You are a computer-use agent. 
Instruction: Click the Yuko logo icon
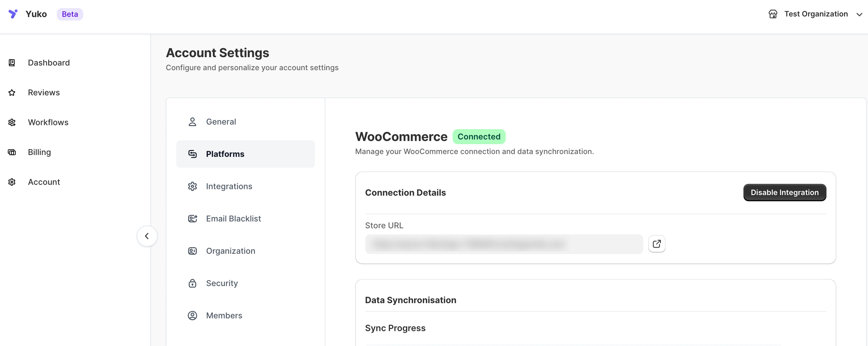coord(13,14)
